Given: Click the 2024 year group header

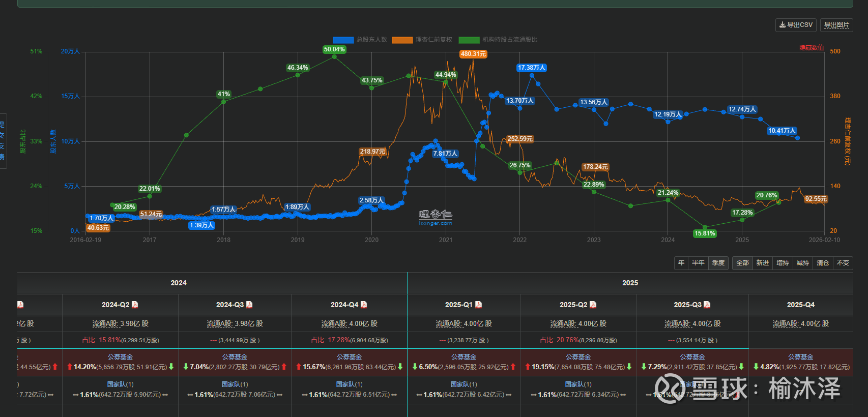Looking at the screenshot, I should [x=179, y=283].
